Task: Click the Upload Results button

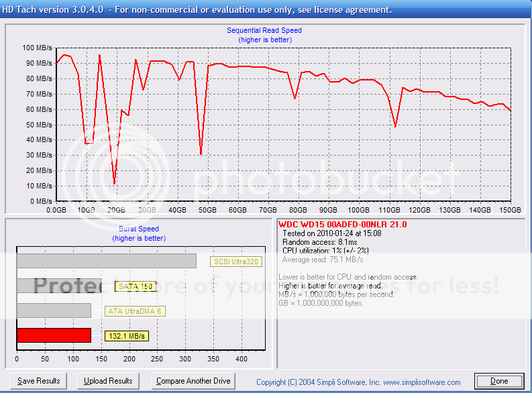Action: (108, 381)
